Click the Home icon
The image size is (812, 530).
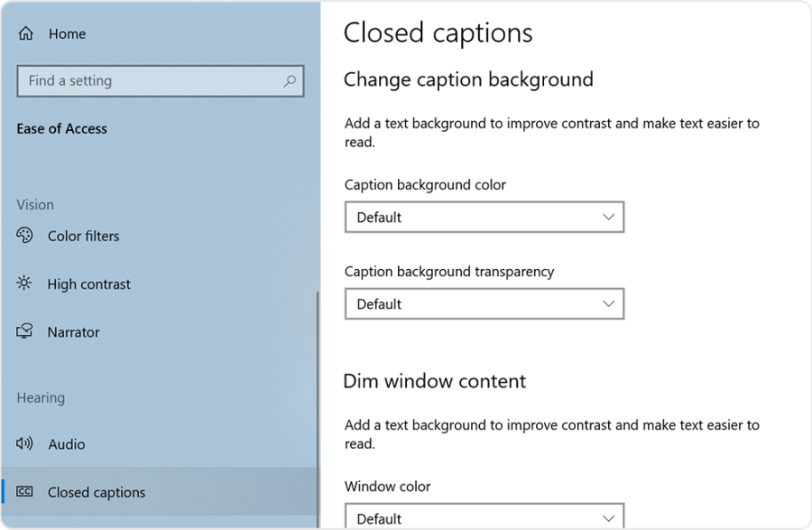click(x=25, y=33)
